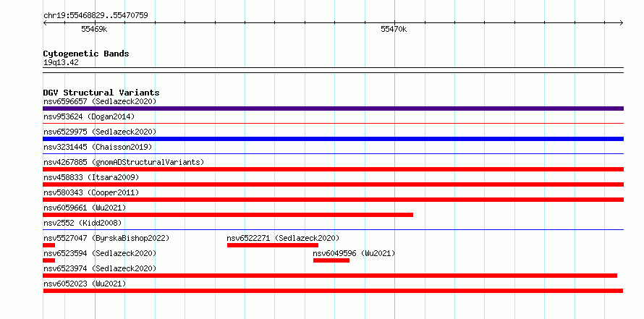Click the 55470k ruler tick label
Viewport: 644px width, 319px height.
394,29
